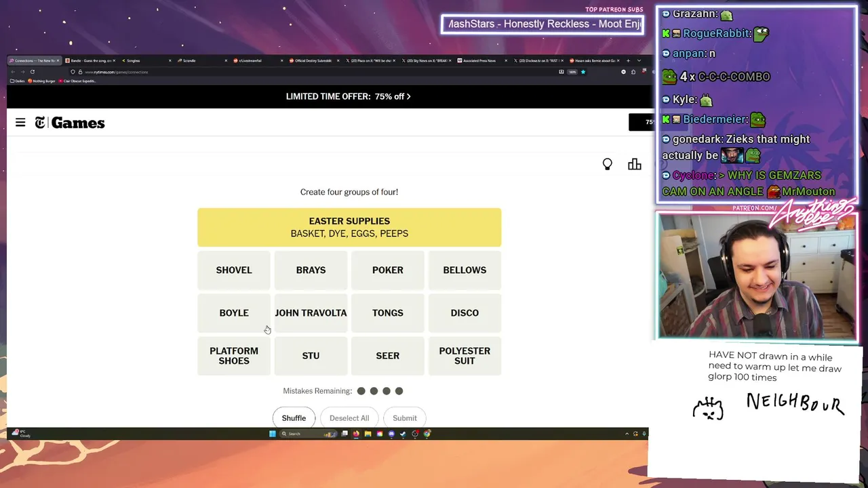Screen dimensions: 868x488
Task: Select the JOHN TRAVOLTA tile
Action: pyautogui.click(x=311, y=312)
